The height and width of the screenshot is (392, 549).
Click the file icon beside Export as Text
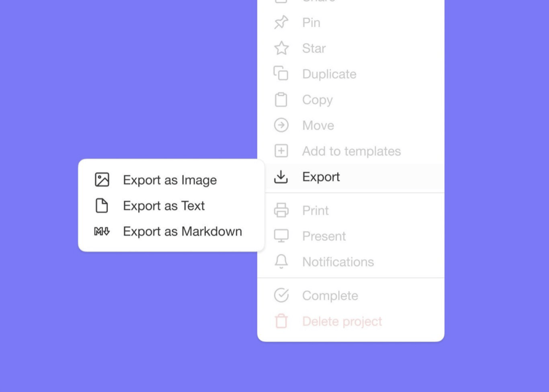102,205
